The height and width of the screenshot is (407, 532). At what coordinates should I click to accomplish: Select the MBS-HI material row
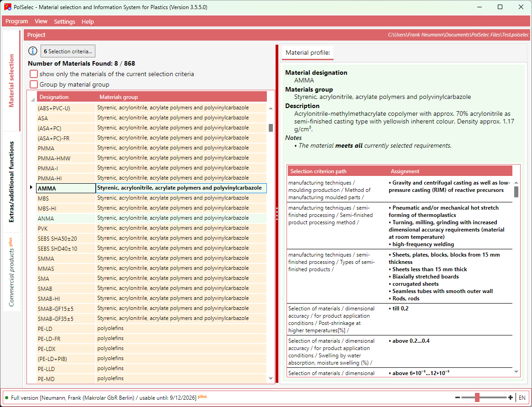151,208
